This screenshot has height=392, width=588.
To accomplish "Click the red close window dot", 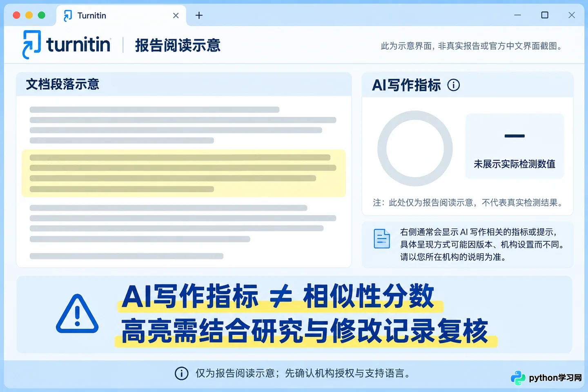I will coord(17,15).
